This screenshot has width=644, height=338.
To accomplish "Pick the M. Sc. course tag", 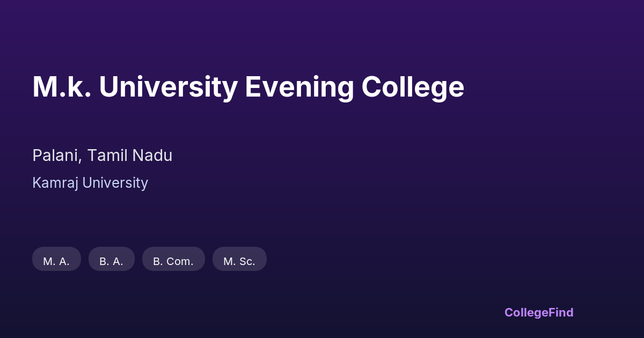I will [x=239, y=261].
